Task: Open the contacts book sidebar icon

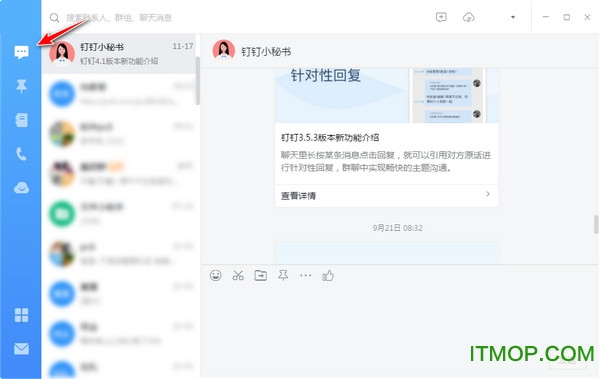Action: 21,120
